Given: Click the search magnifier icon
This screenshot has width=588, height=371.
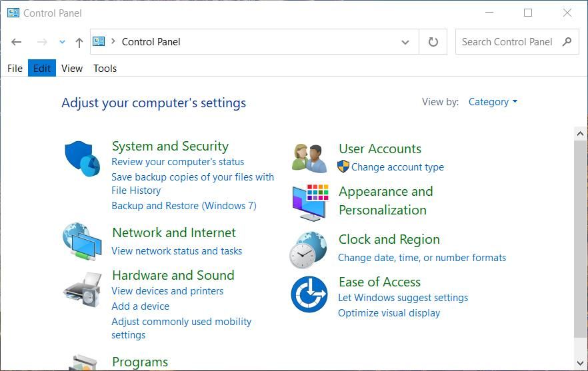Looking at the screenshot, I should (567, 41).
